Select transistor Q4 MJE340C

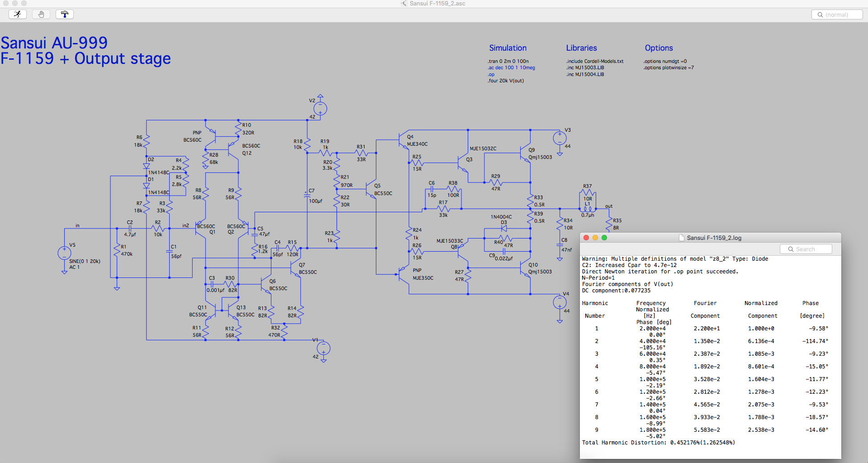coord(403,140)
